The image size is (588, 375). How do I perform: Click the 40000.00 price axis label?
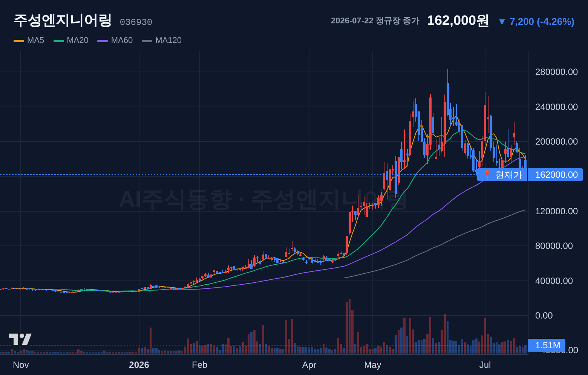(554, 281)
